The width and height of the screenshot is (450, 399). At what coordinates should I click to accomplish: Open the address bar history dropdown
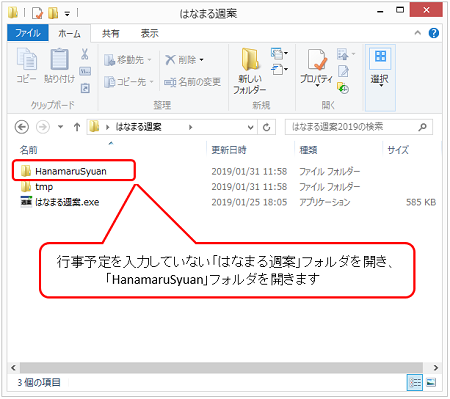pyautogui.click(x=250, y=127)
